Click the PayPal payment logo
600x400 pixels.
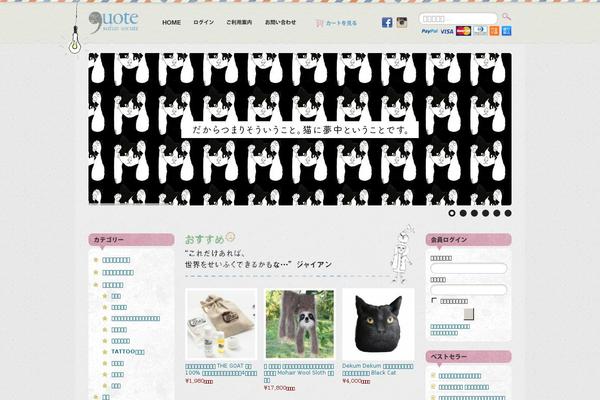(429, 31)
